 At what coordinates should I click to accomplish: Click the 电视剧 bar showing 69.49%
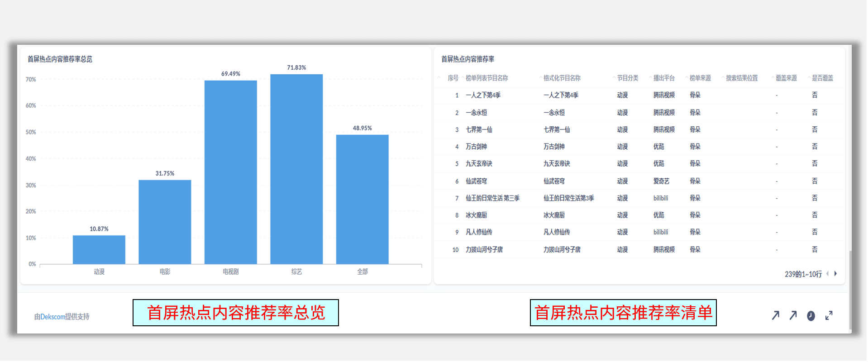pyautogui.click(x=230, y=172)
